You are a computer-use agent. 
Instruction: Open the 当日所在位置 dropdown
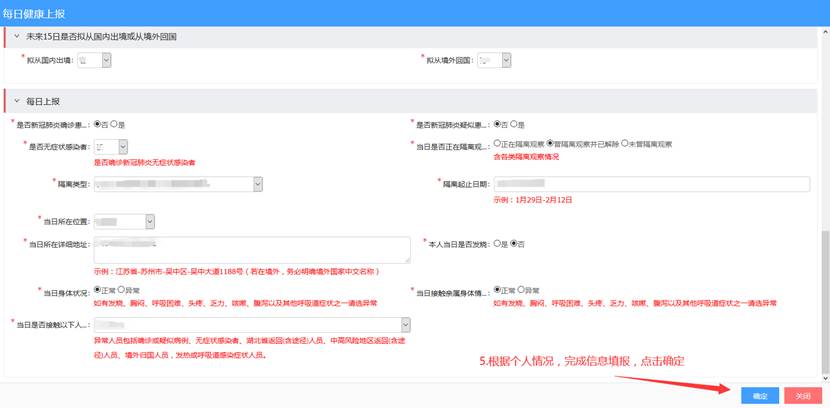[149, 221]
